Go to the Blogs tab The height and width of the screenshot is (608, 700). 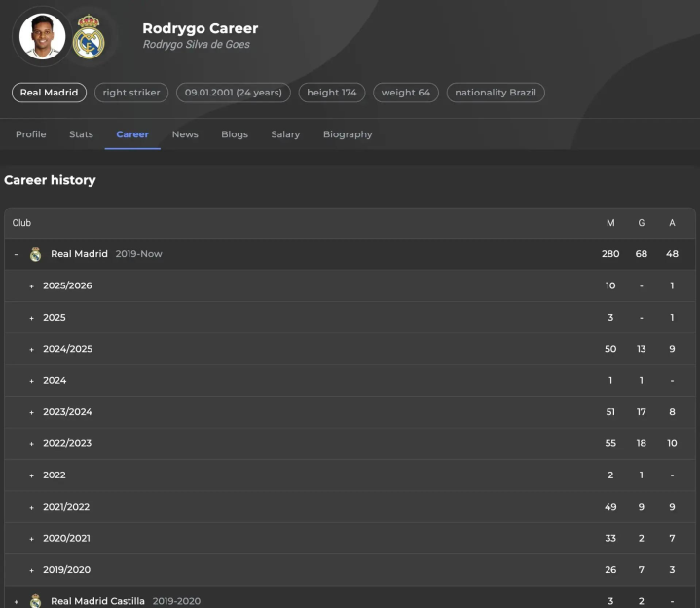235,134
